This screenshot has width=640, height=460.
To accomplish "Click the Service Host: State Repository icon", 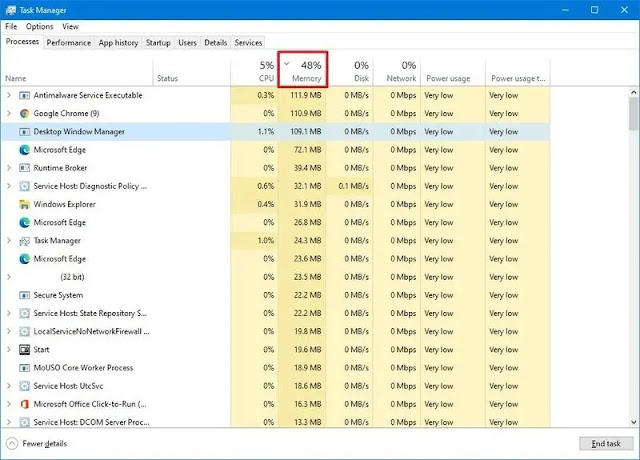I will (24, 313).
